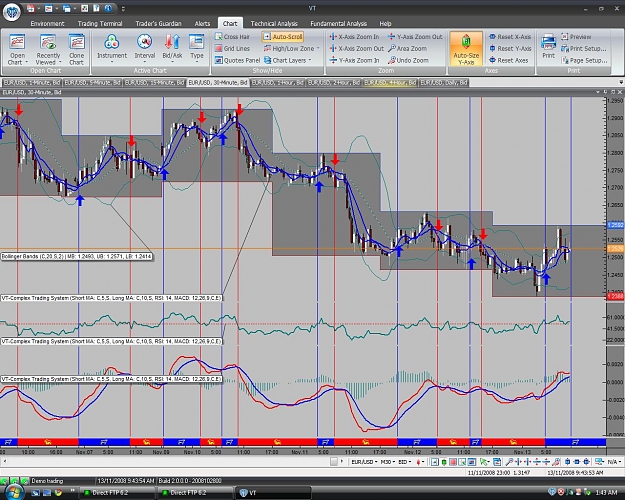Click Undo Zoom
This screenshot has width=625, height=500.
409,61
